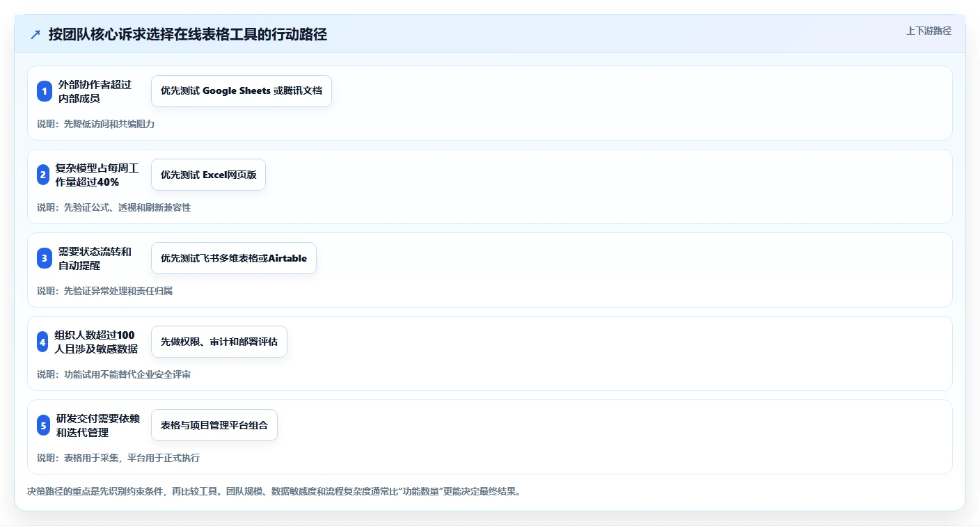Click 表格与项目管理平台组合 box
This screenshot has width=980, height=526.
tap(214, 425)
